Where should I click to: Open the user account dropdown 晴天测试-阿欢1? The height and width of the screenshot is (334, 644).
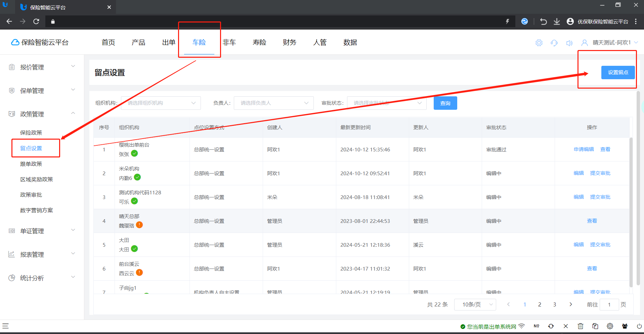(x=615, y=43)
